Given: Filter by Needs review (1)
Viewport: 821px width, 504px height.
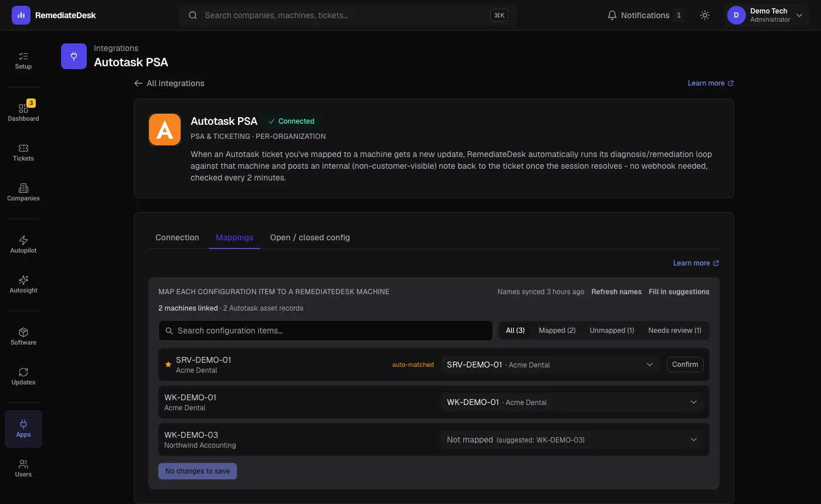Looking at the screenshot, I should tap(674, 331).
